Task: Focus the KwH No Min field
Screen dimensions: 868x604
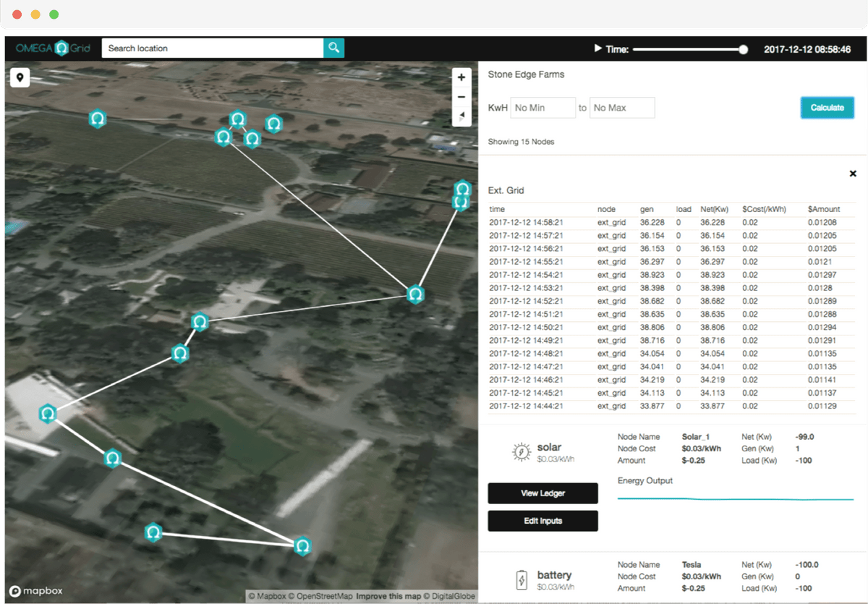Action: (543, 108)
